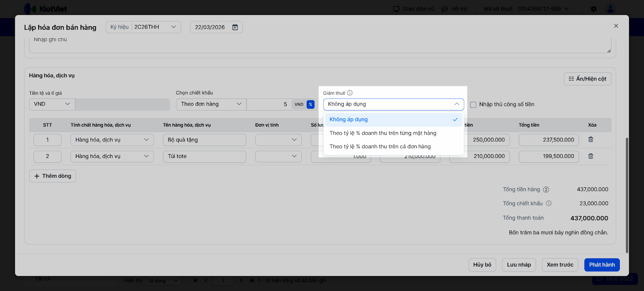Select Theo tỷ lệ % trên từng mặt hàng
The width and height of the screenshot is (644, 291).
pyautogui.click(x=382, y=133)
